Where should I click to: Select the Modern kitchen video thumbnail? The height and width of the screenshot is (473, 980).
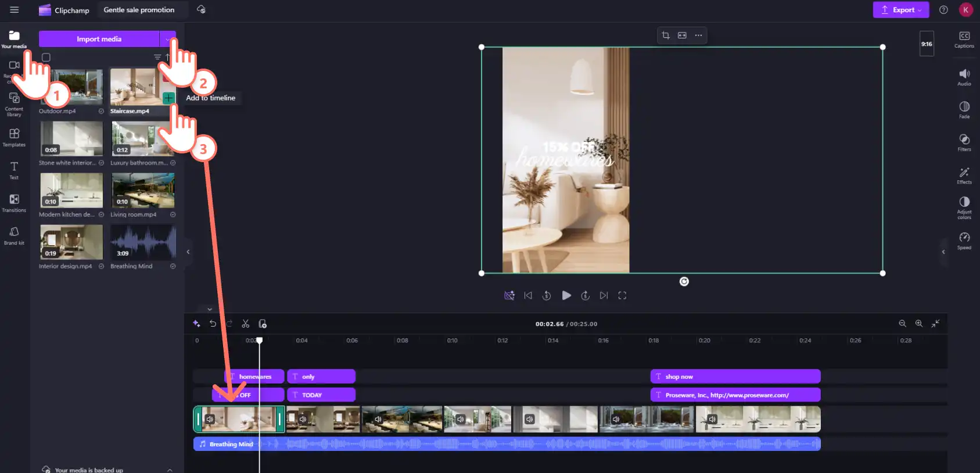[71, 190]
